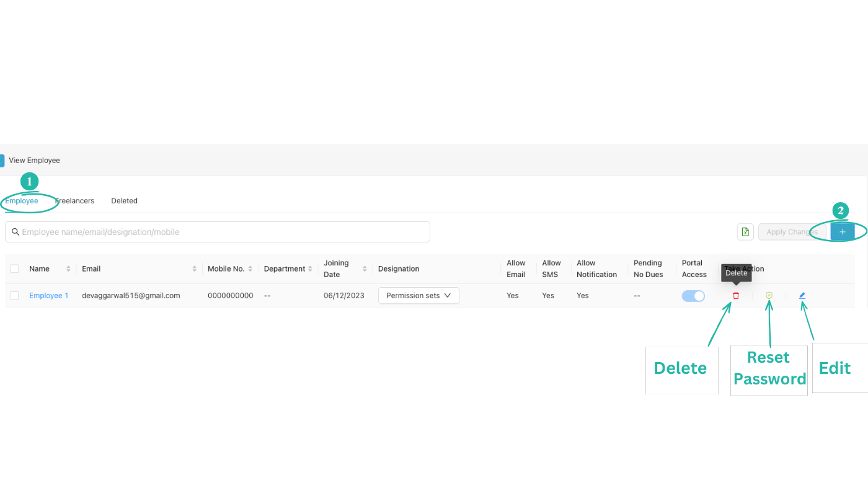868x496 pixels.
Task: Click the search magnifier icon
Action: (x=15, y=231)
